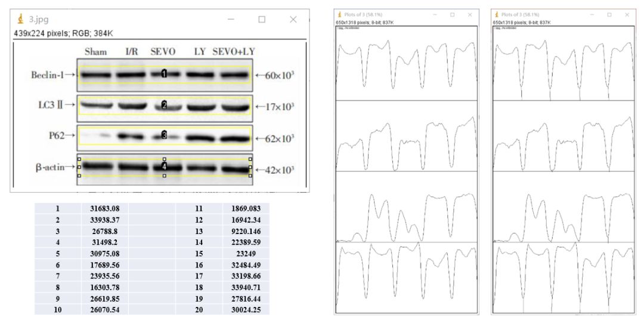644x326 pixels.
Task: Select the table cell with value 31683.08
Action: (105, 209)
